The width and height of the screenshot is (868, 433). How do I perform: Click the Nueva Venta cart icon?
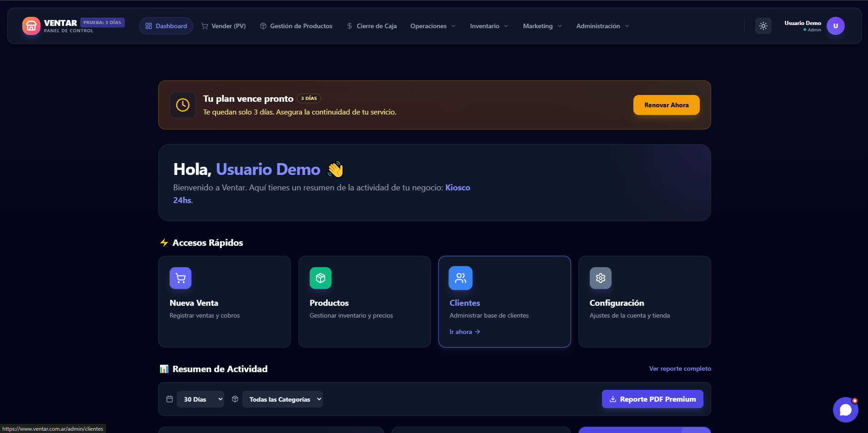(x=181, y=278)
